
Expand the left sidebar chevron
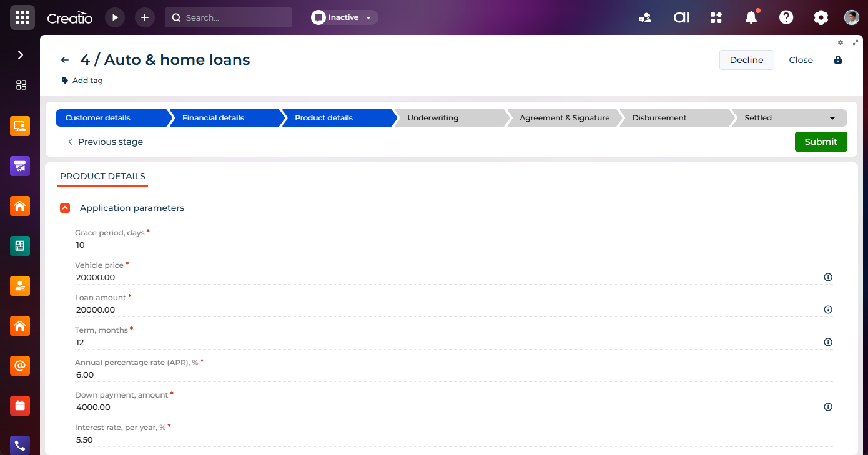tap(21, 55)
